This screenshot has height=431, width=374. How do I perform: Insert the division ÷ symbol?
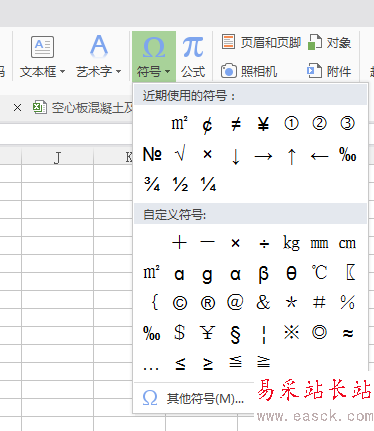[x=264, y=244]
